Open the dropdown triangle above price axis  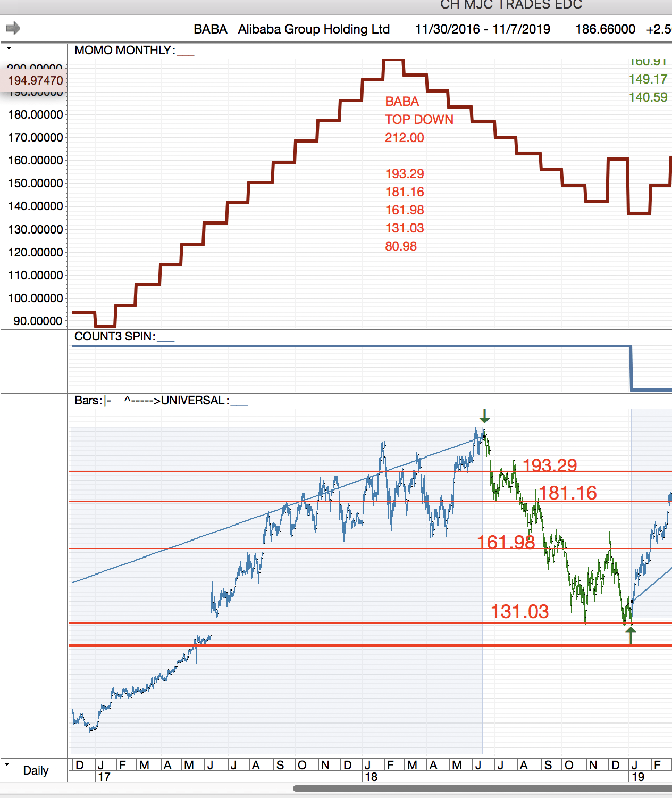pyautogui.click(x=9, y=48)
